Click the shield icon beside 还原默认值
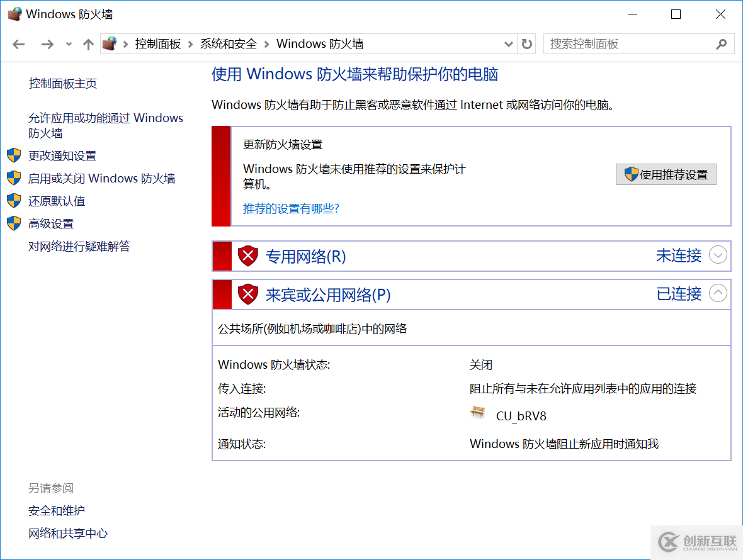 (13, 201)
